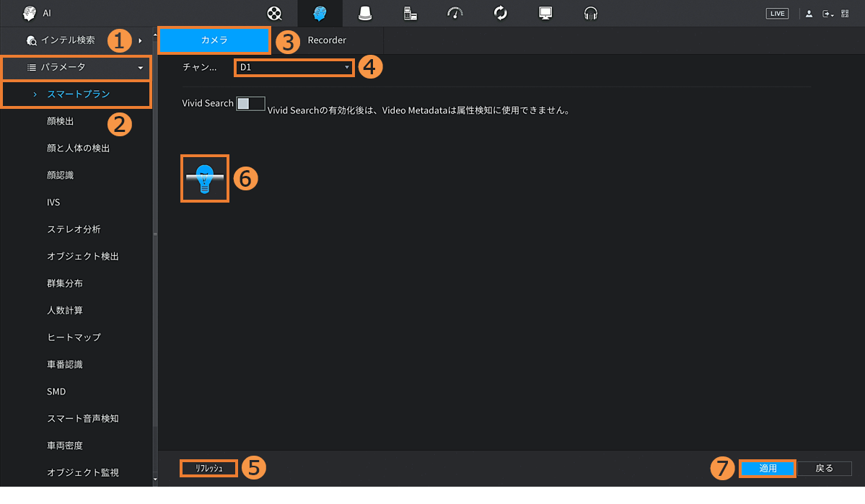
Task: Click the headphones audio icon
Action: point(591,14)
